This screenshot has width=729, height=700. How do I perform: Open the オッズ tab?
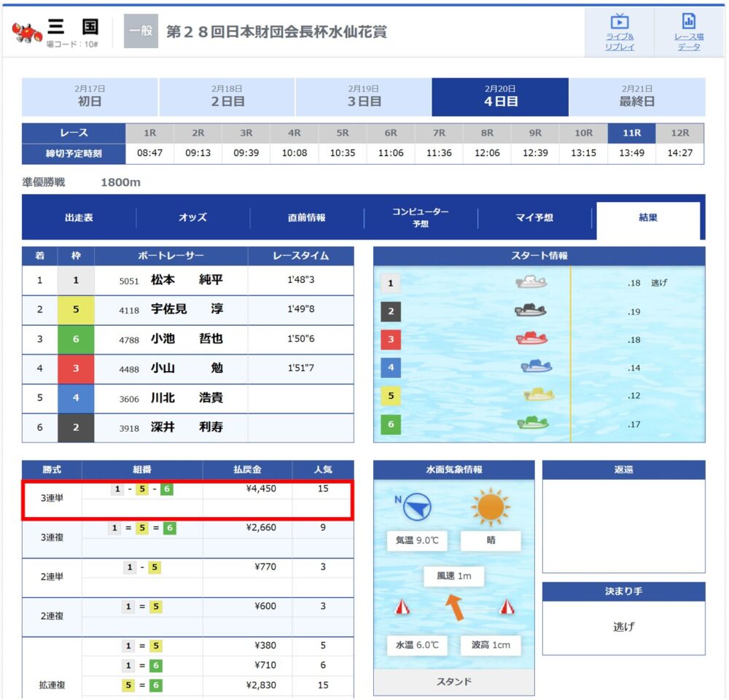(193, 218)
